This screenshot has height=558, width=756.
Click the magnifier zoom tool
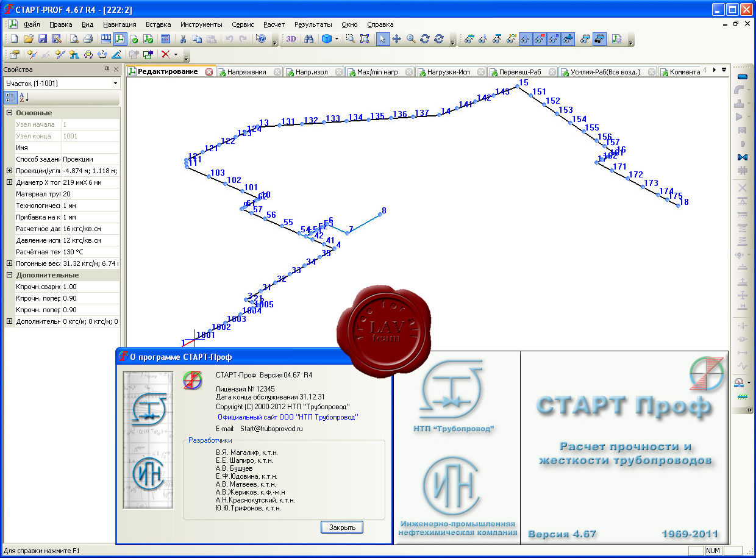pos(411,39)
